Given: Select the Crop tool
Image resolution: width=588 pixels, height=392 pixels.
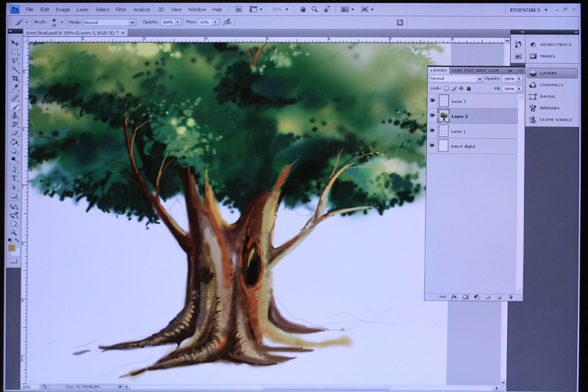Looking at the screenshot, I should tap(15, 79).
